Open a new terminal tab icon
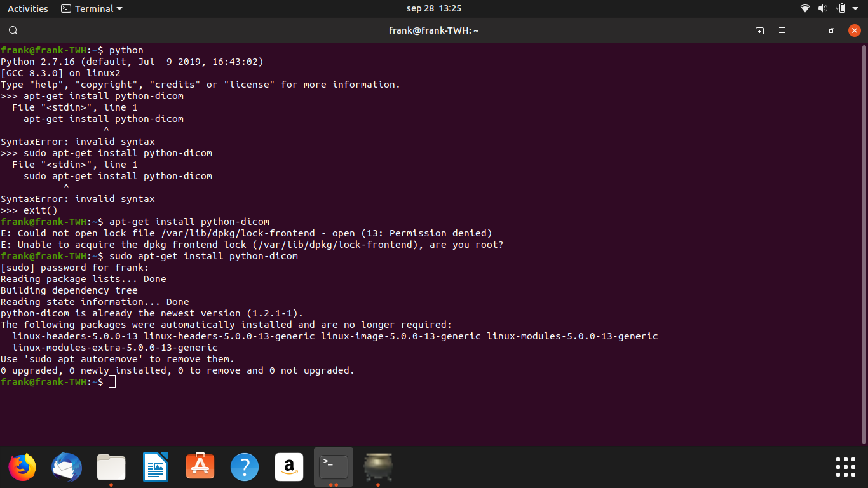Viewport: 868px width, 488px height. point(759,30)
